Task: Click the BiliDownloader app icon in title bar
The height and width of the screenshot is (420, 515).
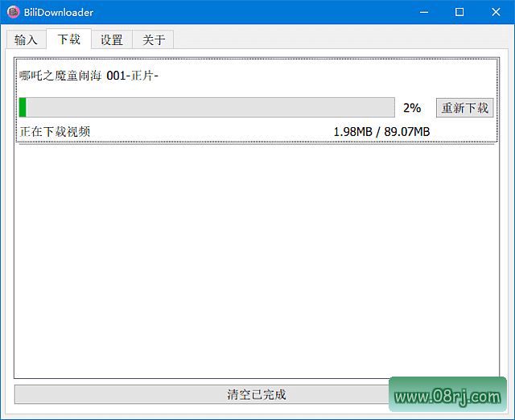Action: tap(13, 12)
